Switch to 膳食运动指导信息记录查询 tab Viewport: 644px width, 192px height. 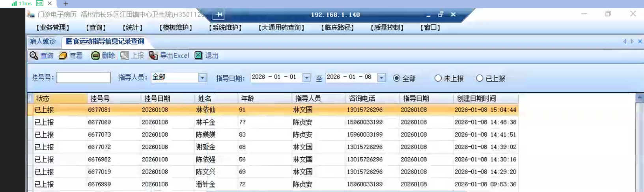[105, 41]
